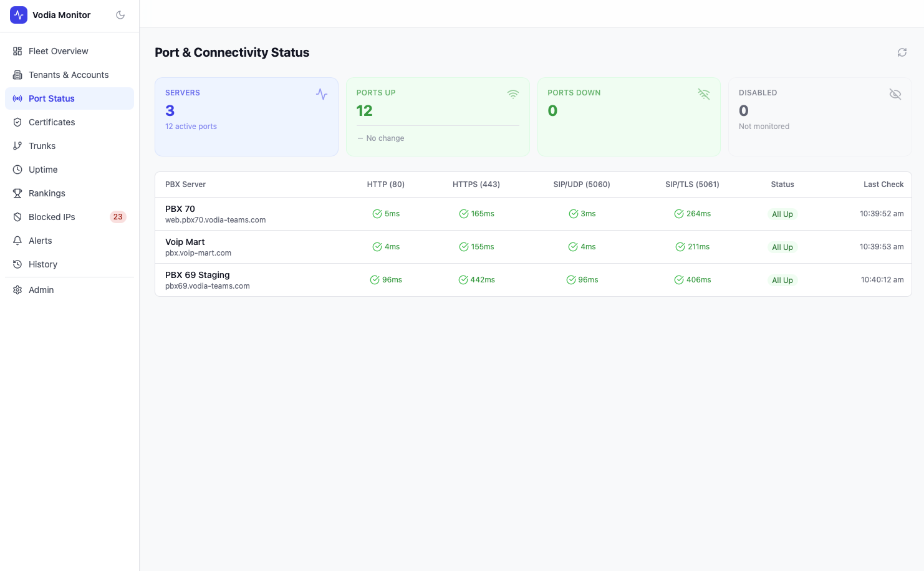Open Blocked IPs section
The height and width of the screenshot is (571, 924).
(x=52, y=217)
